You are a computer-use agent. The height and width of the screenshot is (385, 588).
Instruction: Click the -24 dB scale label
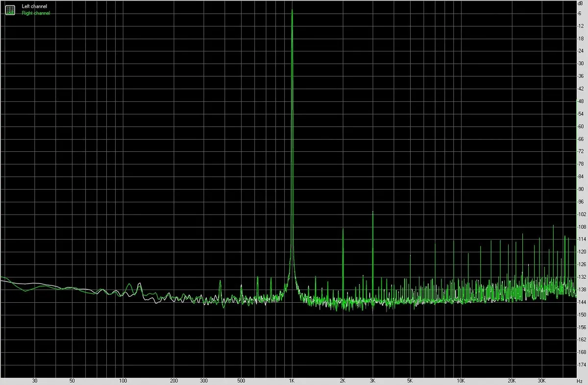click(581, 51)
